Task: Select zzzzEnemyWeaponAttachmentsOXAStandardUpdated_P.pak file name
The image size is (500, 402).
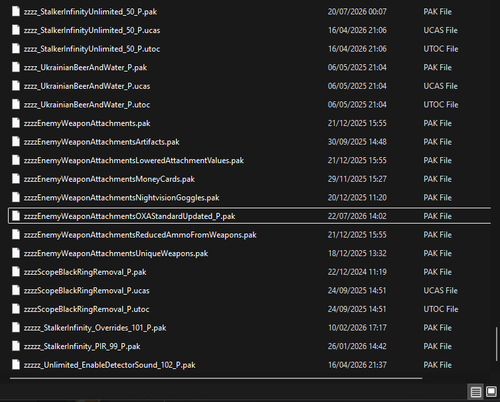Action: pos(129,216)
